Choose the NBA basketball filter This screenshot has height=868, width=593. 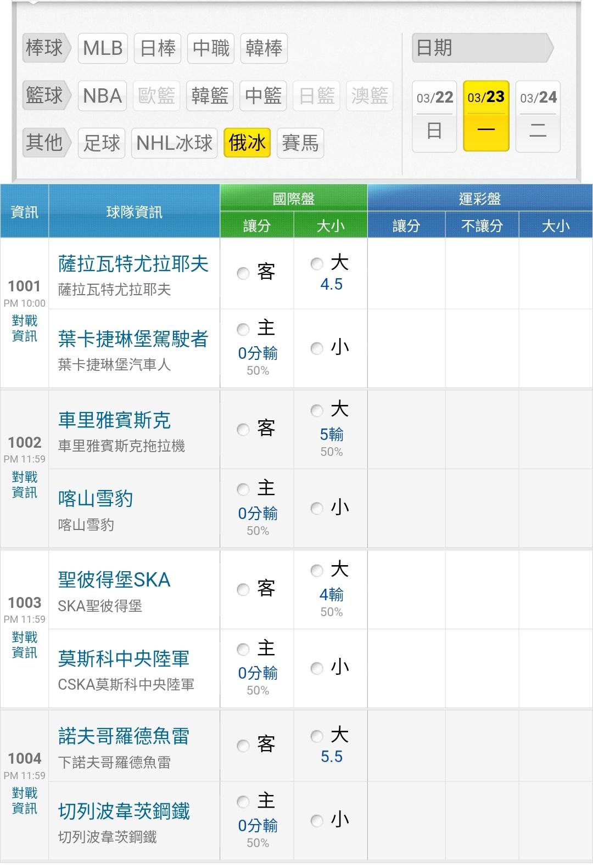[x=103, y=96]
